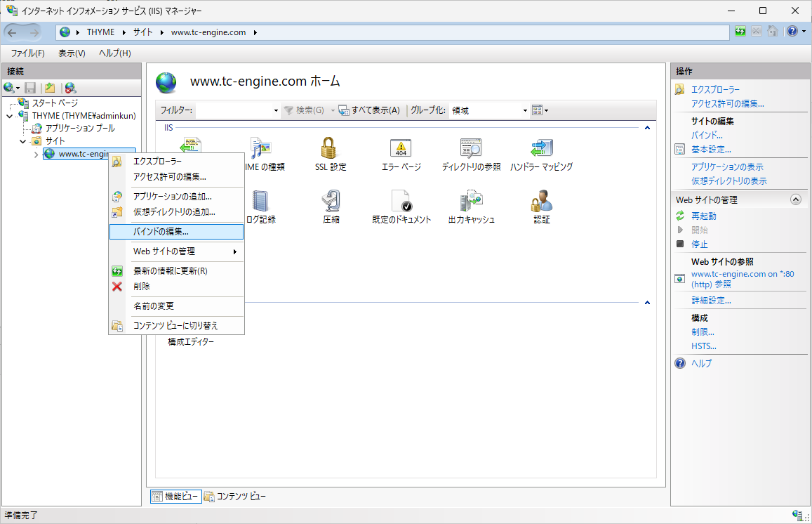Click the 停止 link

(x=699, y=244)
